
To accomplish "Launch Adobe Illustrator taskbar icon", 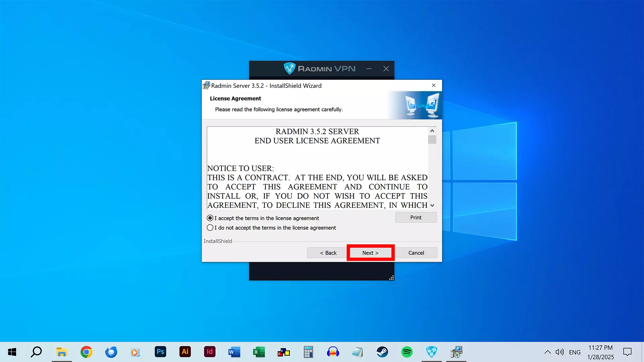I will coord(185,352).
